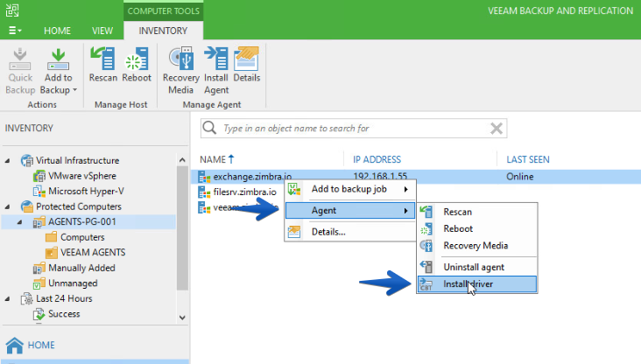Select Recovery Media in context submenu
The image size is (641, 364).
pyautogui.click(x=477, y=246)
